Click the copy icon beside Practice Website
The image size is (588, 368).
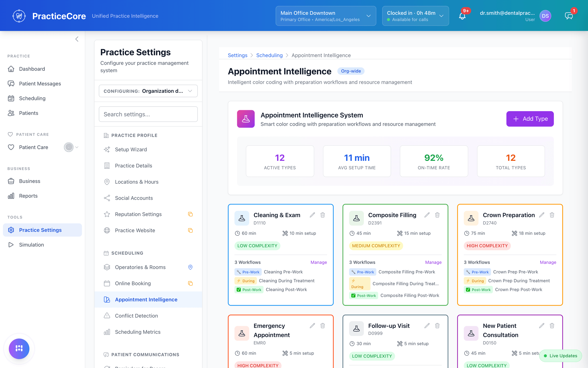pos(190,230)
